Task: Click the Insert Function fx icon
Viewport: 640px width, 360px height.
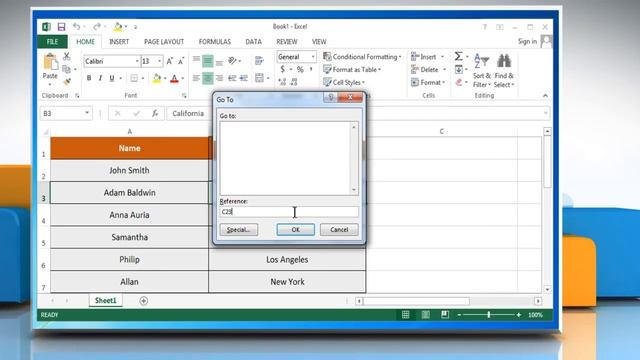Action: pos(155,113)
